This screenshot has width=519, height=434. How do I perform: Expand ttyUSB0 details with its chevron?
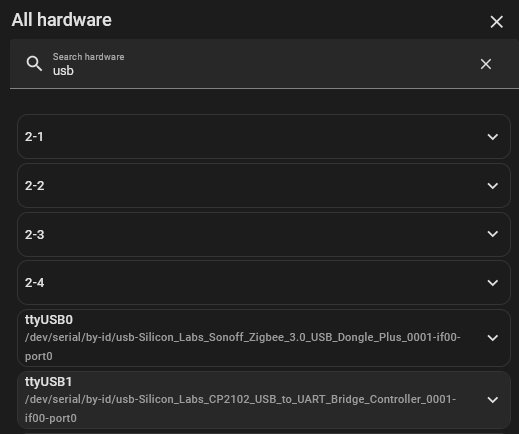493,338
